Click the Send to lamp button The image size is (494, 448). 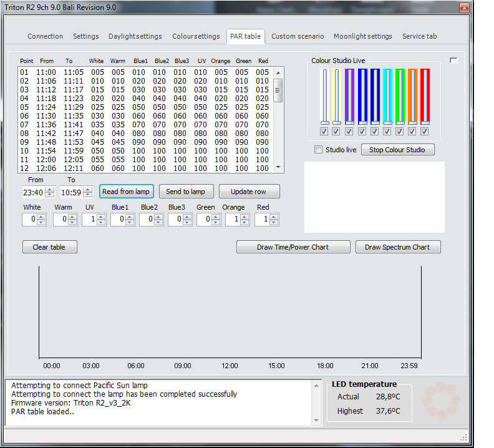(185, 192)
